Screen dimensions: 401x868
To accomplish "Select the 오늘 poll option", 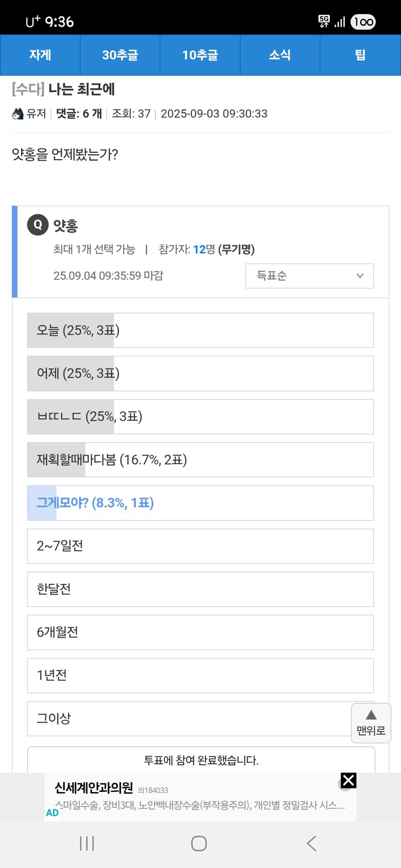I will coord(200,331).
